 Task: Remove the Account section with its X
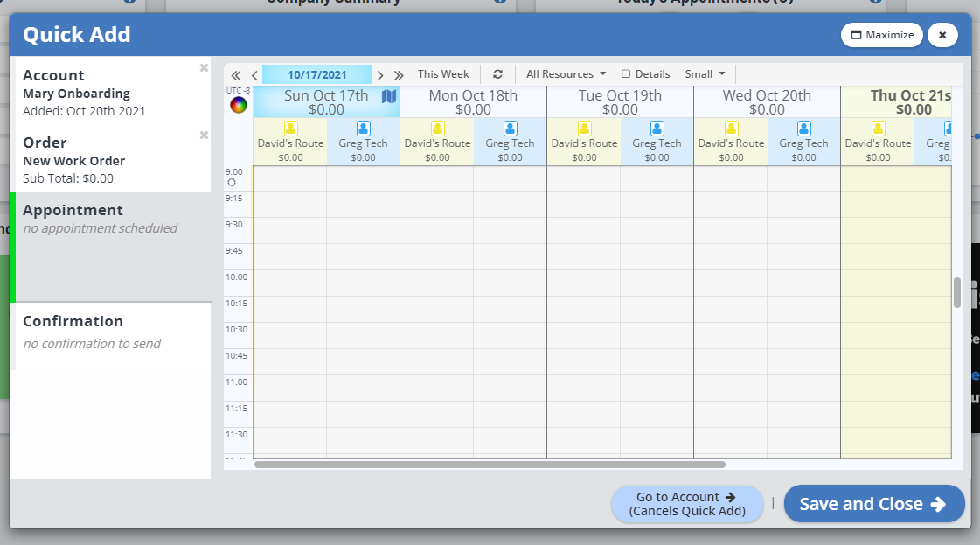pos(204,68)
